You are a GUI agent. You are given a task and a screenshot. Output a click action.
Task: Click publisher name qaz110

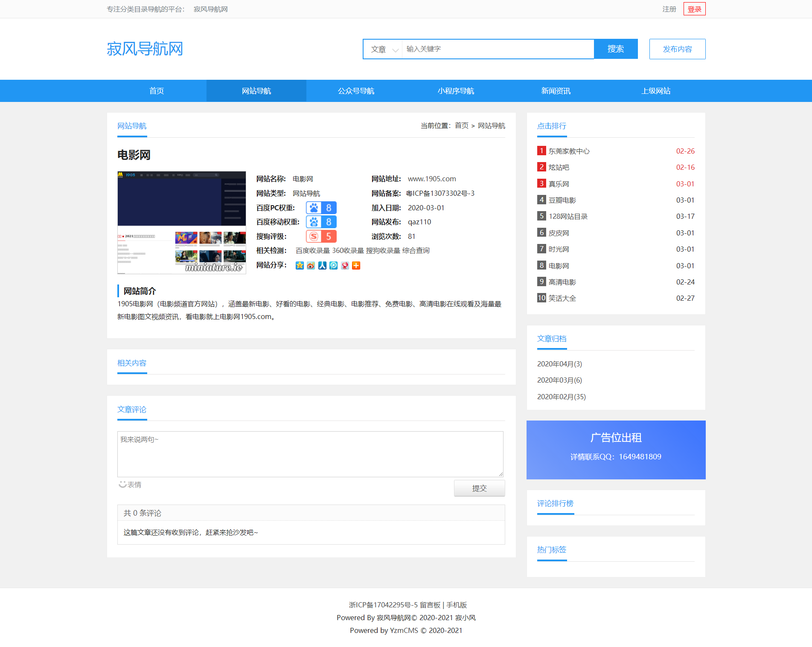(419, 222)
